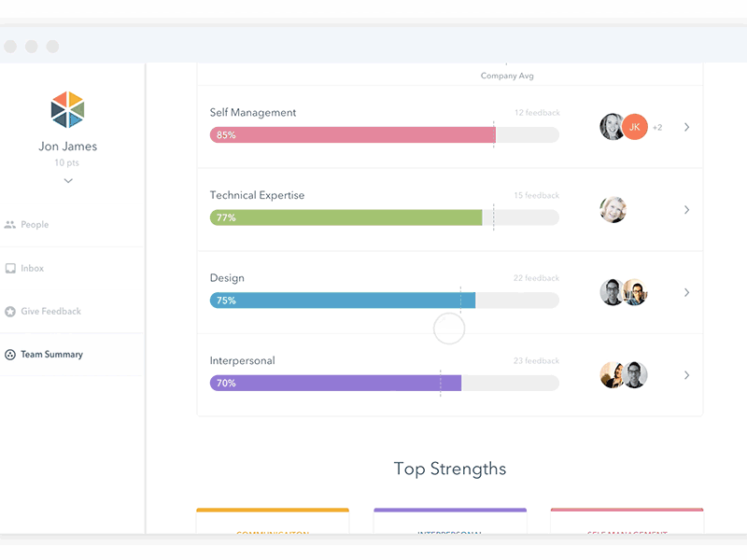Open the Self Management strength card below
Viewport: 747px width, 560px height.
coord(627,527)
